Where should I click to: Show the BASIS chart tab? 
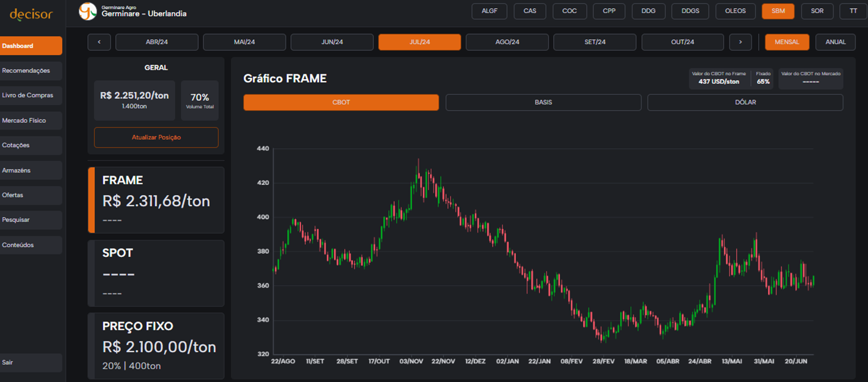click(543, 103)
